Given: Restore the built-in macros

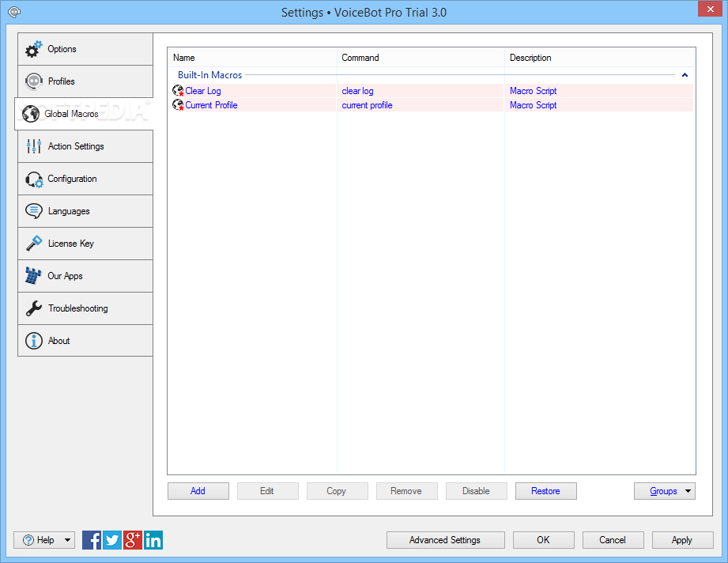Looking at the screenshot, I should pos(546,491).
